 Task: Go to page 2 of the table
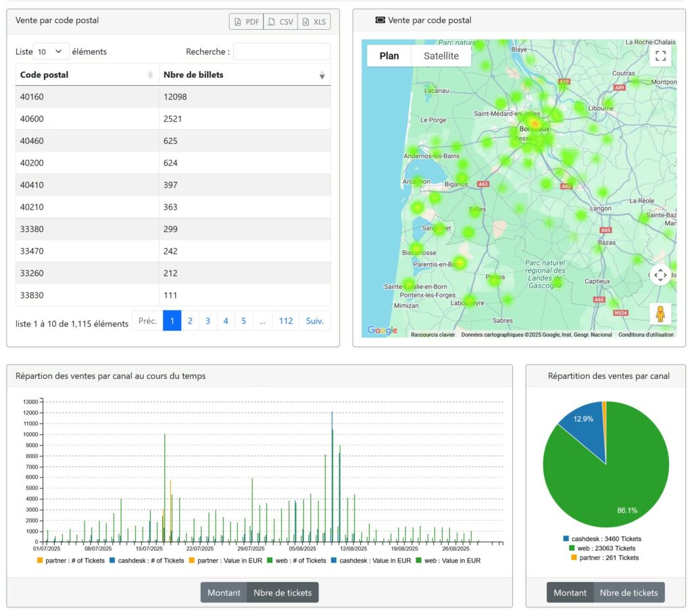(x=190, y=321)
